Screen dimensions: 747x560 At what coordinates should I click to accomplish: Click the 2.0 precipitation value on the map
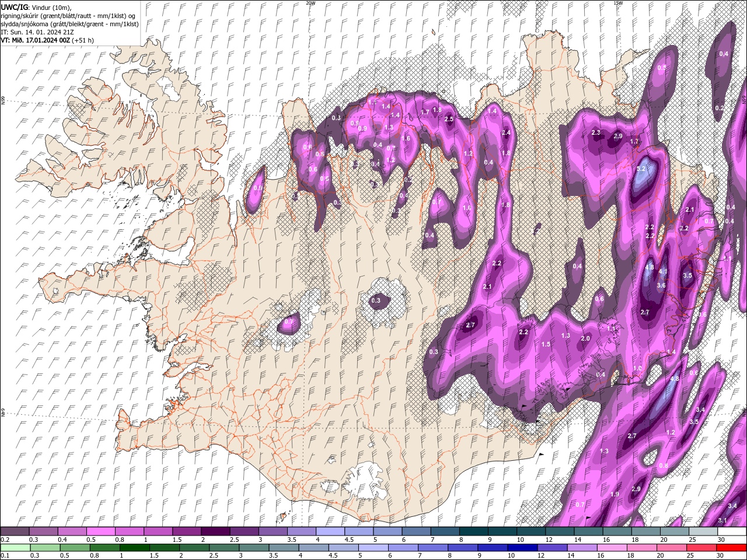[x=586, y=339]
